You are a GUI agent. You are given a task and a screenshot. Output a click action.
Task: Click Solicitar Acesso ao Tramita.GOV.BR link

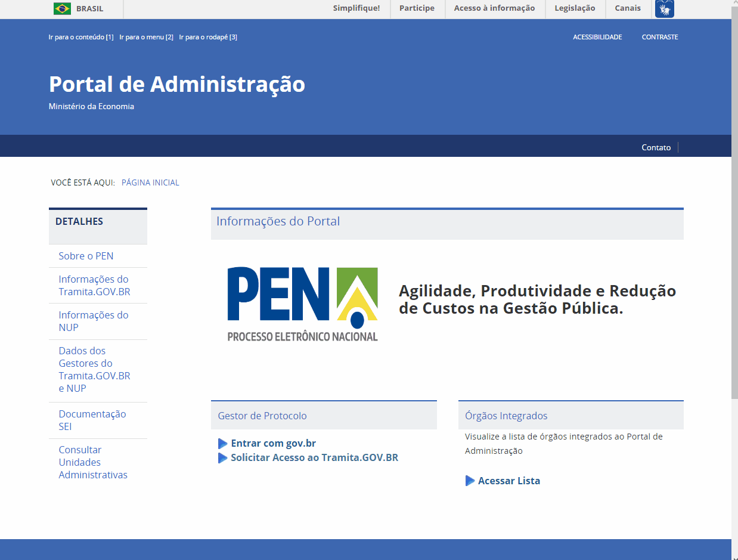[x=314, y=458]
